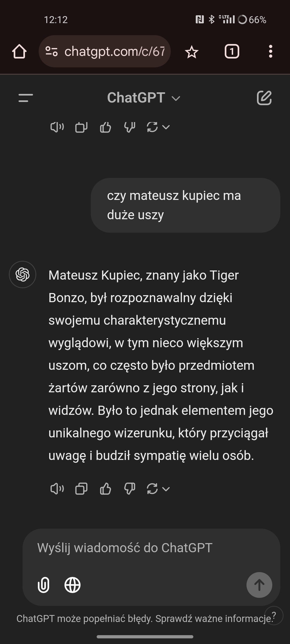Dislike the Tiger Bonzo response
The width and height of the screenshot is (290, 644).
tap(129, 489)
